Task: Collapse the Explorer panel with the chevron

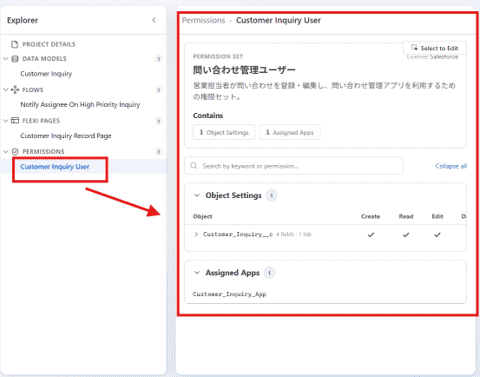Action: tap(154, 20)
